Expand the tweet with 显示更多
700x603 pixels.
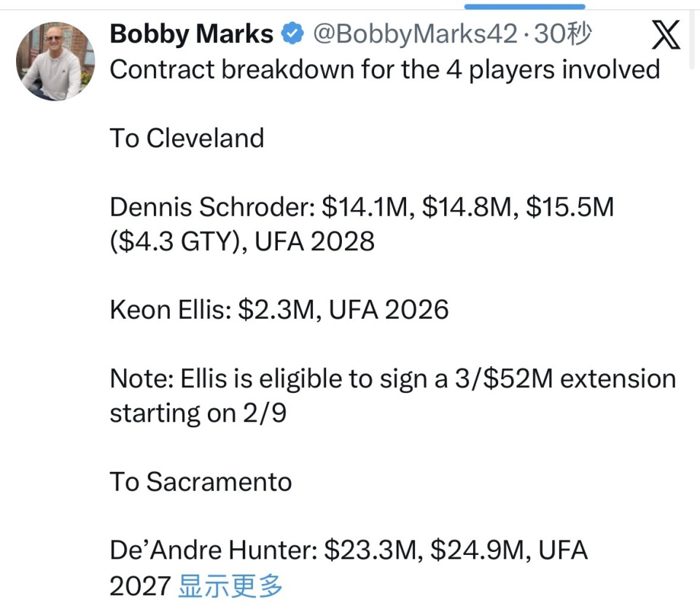[x=230, y=585]
